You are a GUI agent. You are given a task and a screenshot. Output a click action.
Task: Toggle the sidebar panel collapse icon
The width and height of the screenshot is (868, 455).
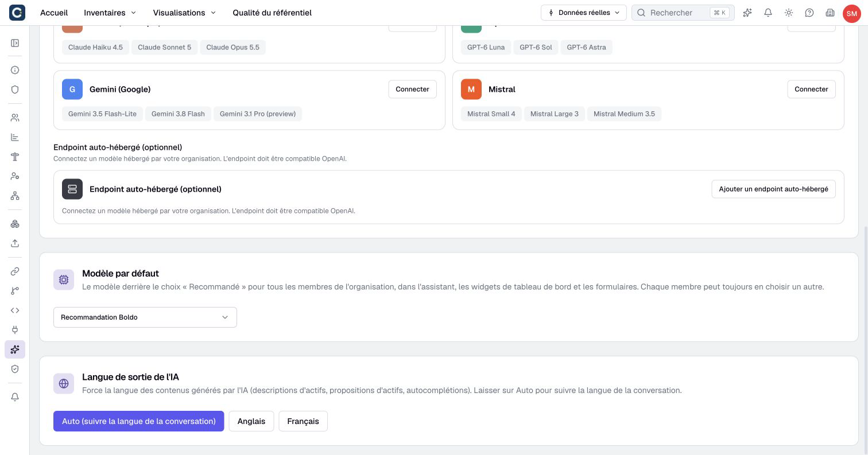[x=15, y=43]
